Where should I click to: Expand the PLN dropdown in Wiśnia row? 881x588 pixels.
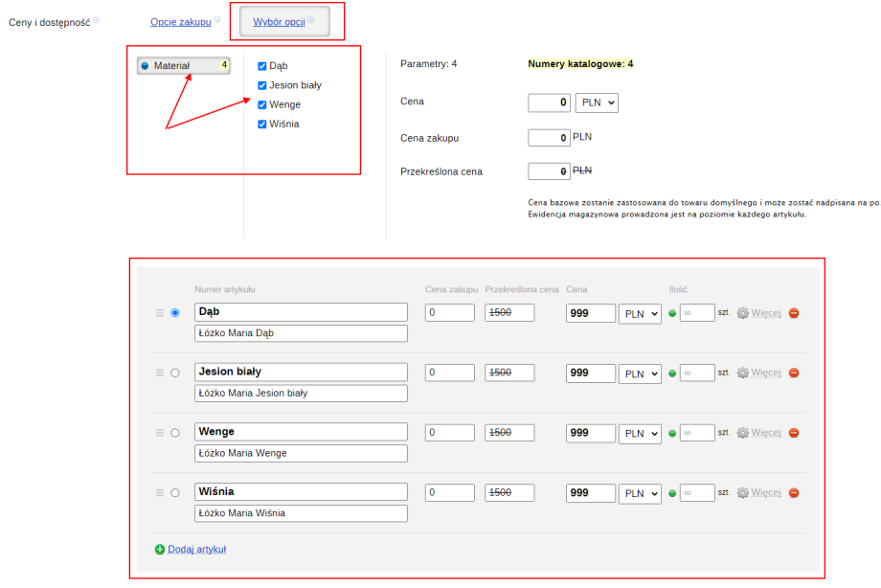(640, 493)
